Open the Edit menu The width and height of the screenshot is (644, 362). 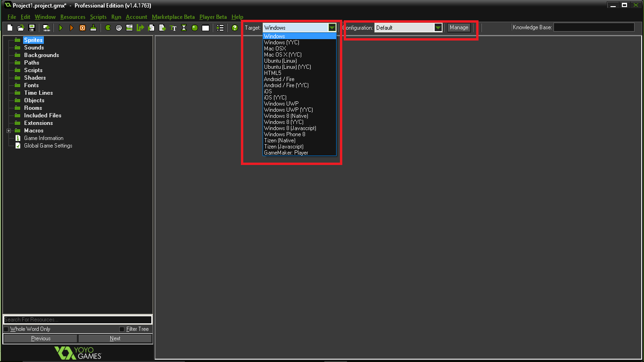point(25,17)
